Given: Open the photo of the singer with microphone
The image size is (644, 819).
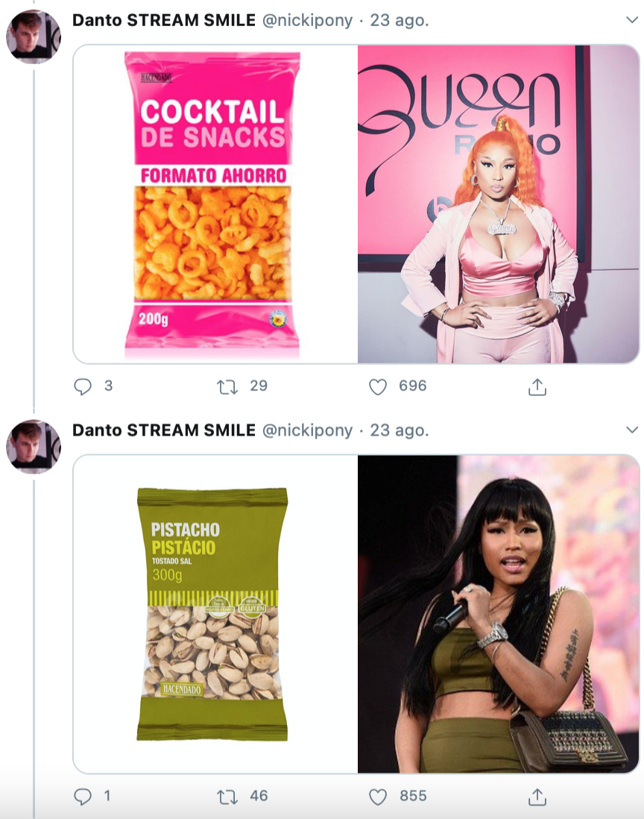Looking at the screenshot, I should (x=498, y=614).
